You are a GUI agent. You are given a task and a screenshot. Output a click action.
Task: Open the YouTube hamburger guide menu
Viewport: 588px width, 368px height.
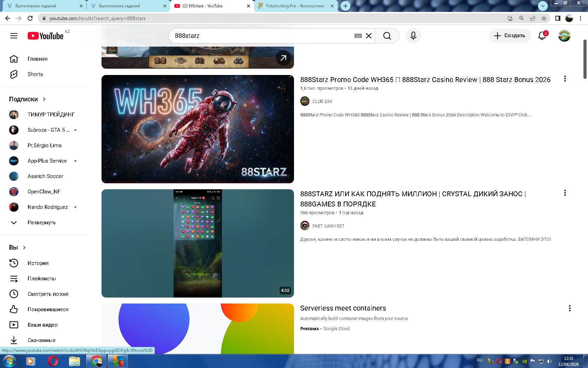tap(14, 36)
